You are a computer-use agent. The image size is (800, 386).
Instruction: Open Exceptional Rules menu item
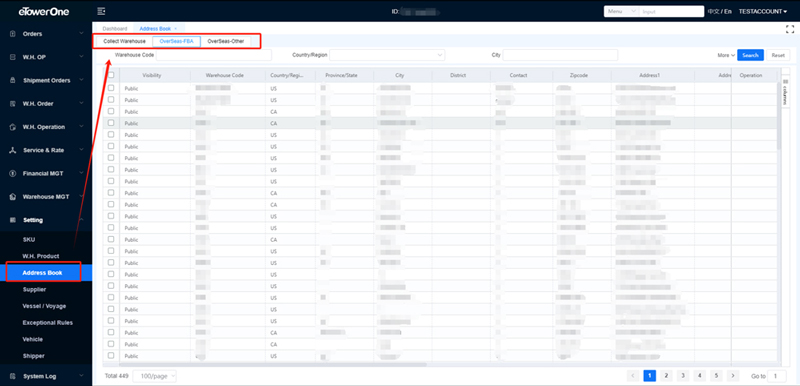(47, 323)
